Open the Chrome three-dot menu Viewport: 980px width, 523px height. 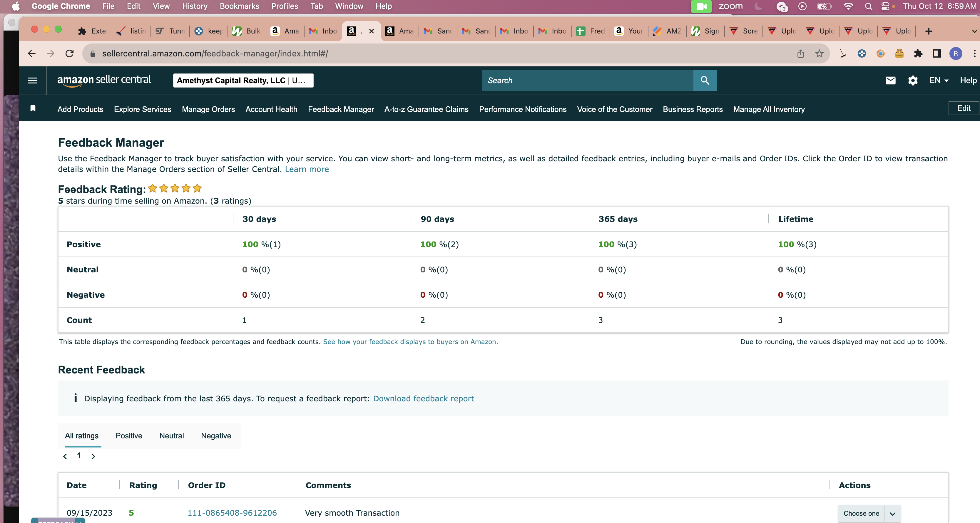974,54
